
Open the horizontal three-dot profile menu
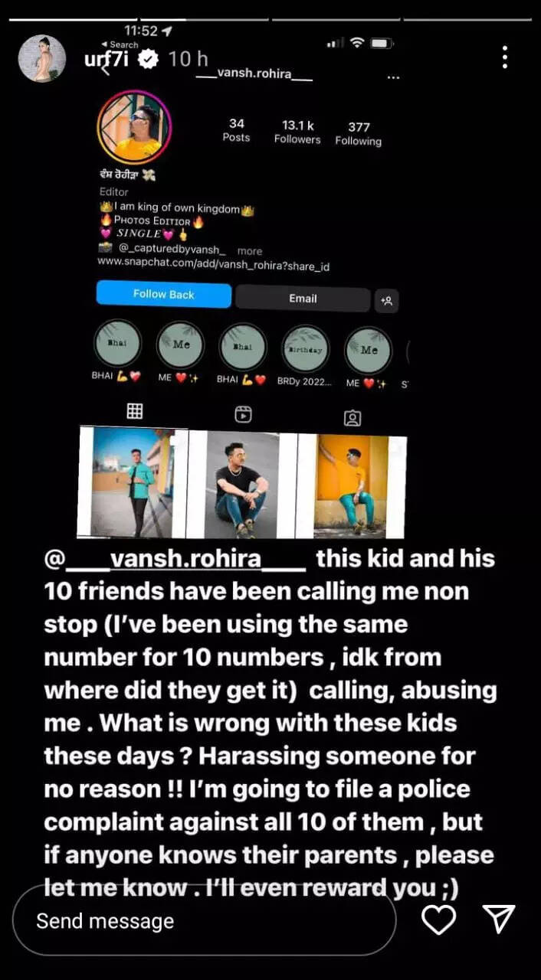point(393,77)
